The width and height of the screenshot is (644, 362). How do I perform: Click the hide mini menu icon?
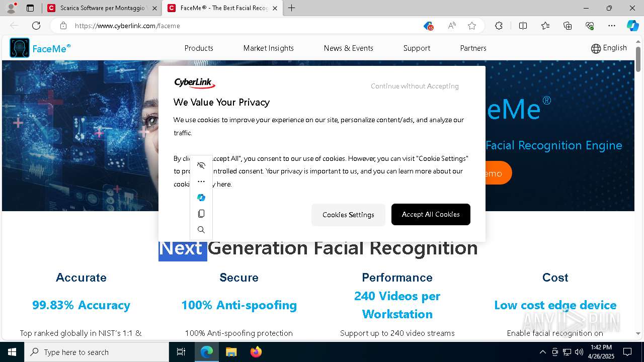[201, 165]
